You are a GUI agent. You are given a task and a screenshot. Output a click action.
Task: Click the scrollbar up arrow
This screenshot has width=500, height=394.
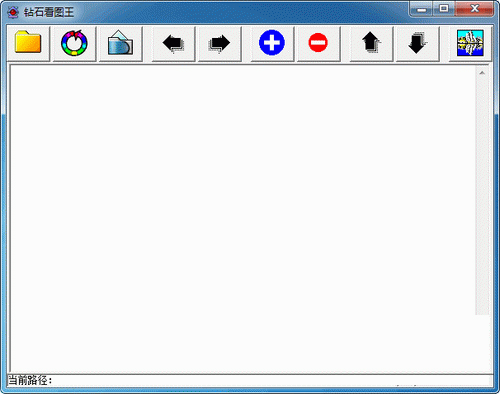[x=482, y=73]
